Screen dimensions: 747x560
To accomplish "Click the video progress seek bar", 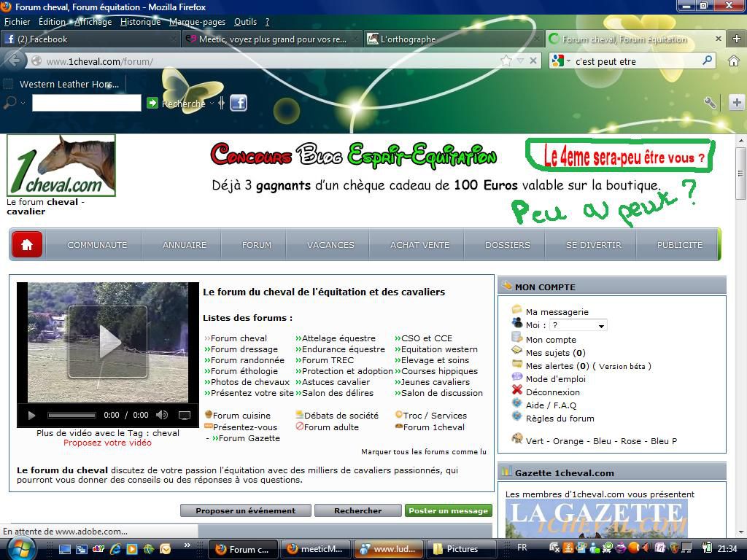I will click(71, 416).
